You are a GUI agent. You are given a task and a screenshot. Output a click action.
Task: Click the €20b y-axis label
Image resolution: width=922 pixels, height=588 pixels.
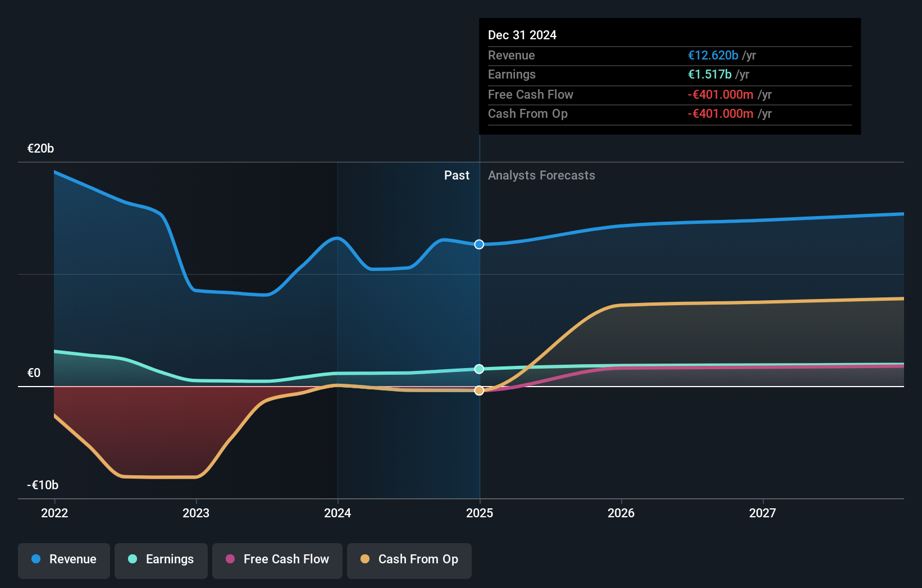pyautogui.click(x=40, y=148)
